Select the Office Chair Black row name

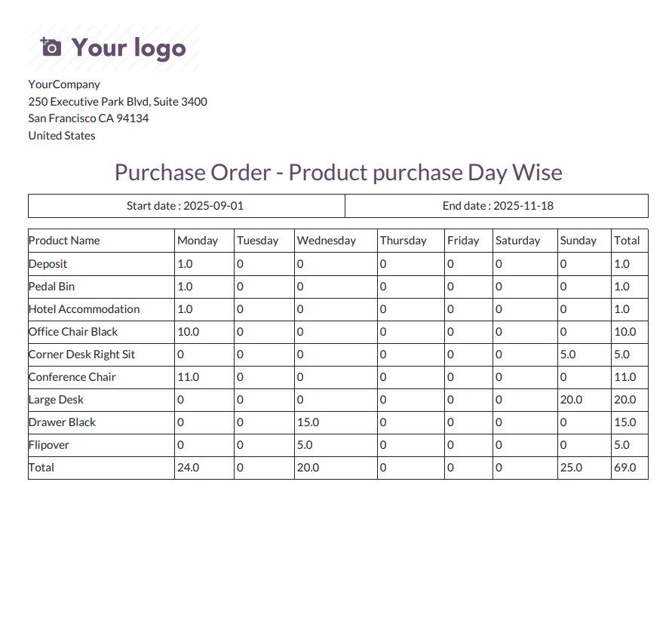tap(73, 332)
